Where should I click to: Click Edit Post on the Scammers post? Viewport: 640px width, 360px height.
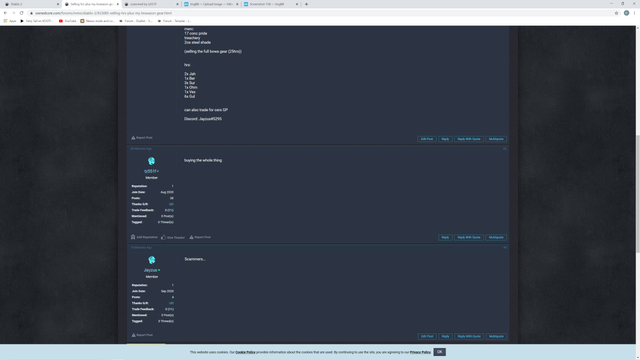point(427,336)
